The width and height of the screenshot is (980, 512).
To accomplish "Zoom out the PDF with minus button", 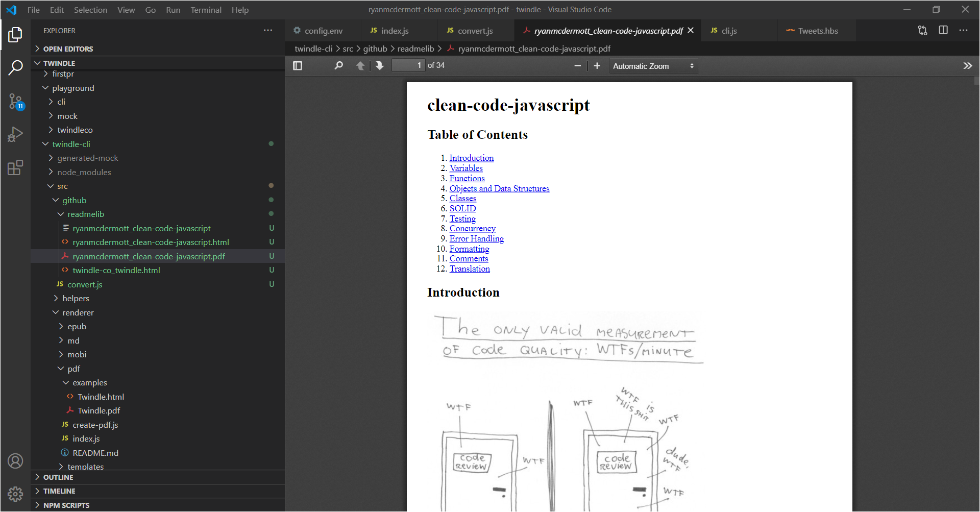I will [x=577, y=66].
